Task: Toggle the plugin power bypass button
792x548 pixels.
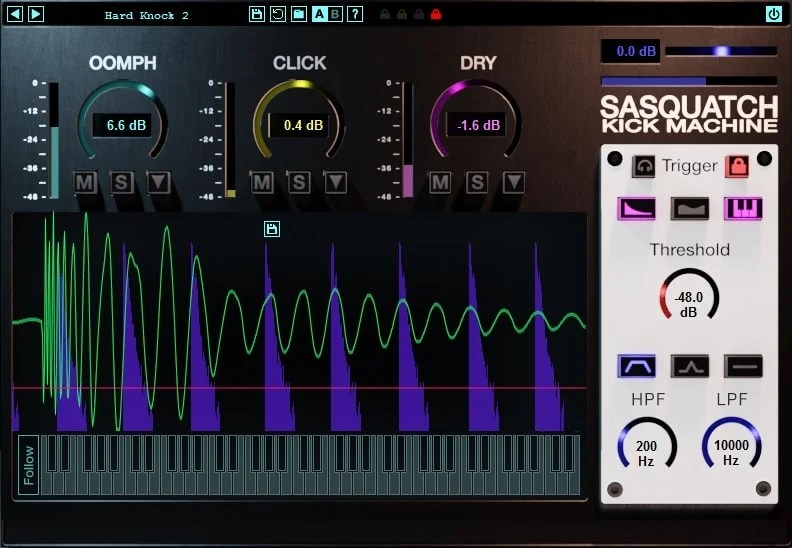Action: (x=774, y=14)
